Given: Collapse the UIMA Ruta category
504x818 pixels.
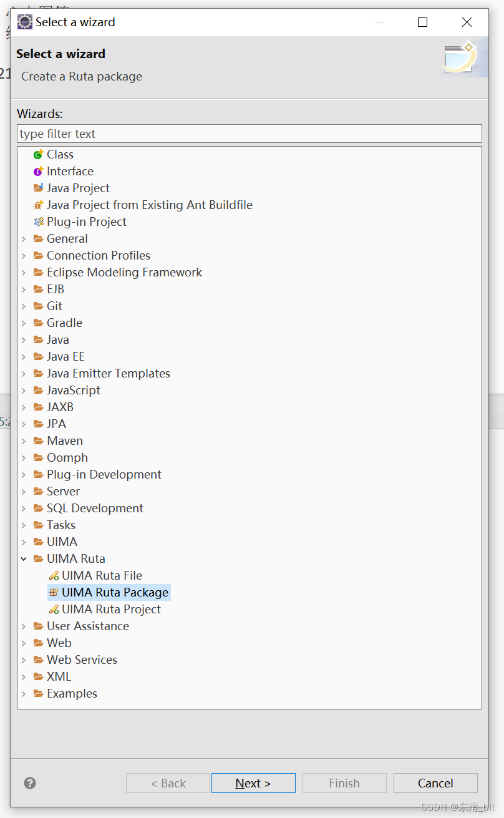Looking at the screenshot, I should tap(24, 558).
